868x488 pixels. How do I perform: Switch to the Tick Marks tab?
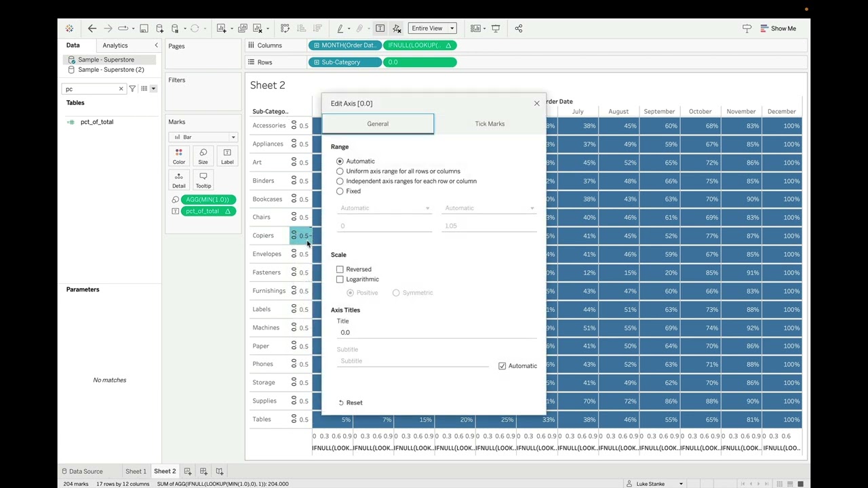pyautogui.click(x=490, y=124)
